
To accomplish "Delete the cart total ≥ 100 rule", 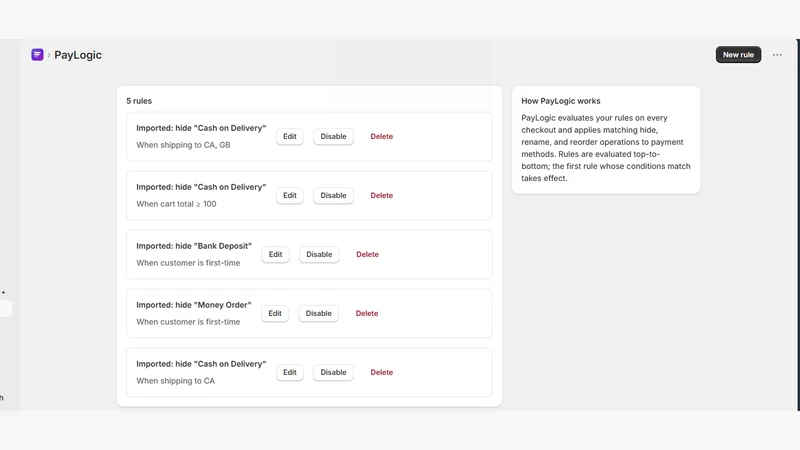I will pyautogui.click(x=382, y=195).
